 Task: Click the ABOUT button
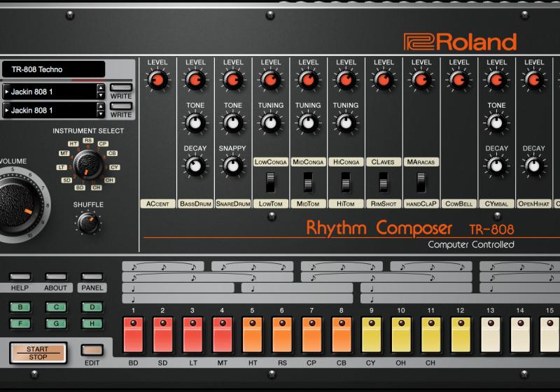[x=56, y=276]
